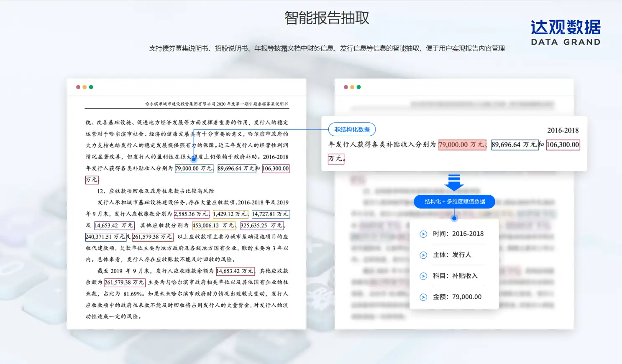
Task: Click the red dot in left document window
Action: click(78, 87)
